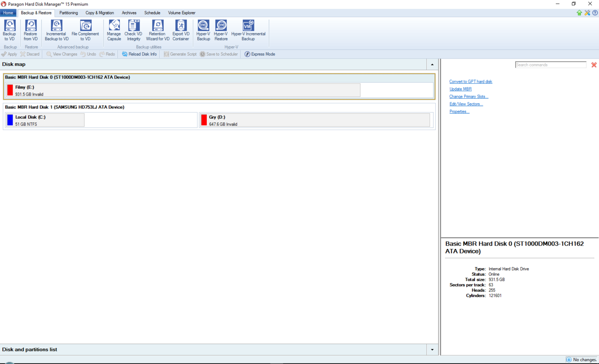Select the Backup & Restore tab
The image size is (599, 364).
click(36, 13)
